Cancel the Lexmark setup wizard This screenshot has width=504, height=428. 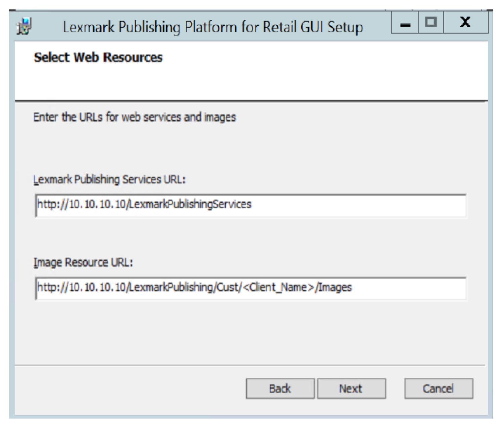click(x=438, y=389)
